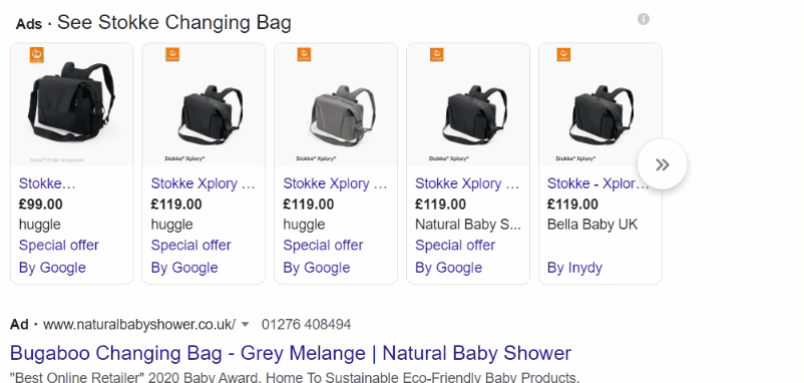
Task: Open Stokke - Xplor... title from Bella Baby
Action: tap(598, 184)
